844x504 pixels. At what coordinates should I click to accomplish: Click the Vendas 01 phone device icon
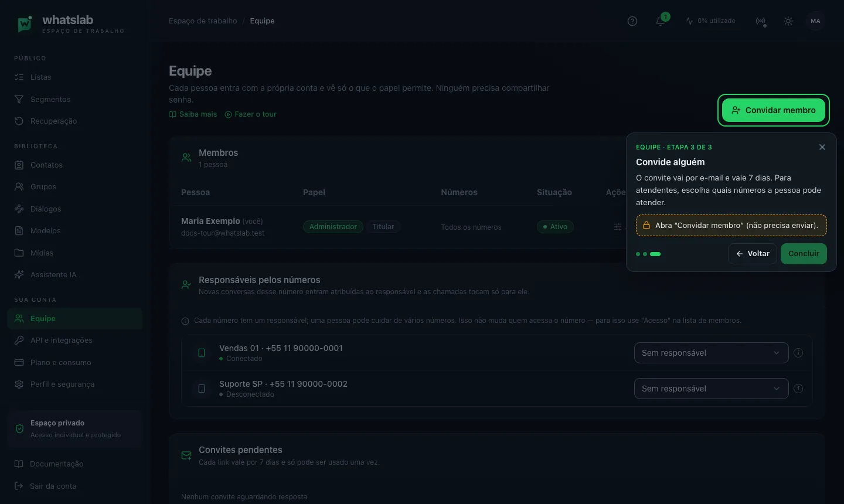click(202, 353)
